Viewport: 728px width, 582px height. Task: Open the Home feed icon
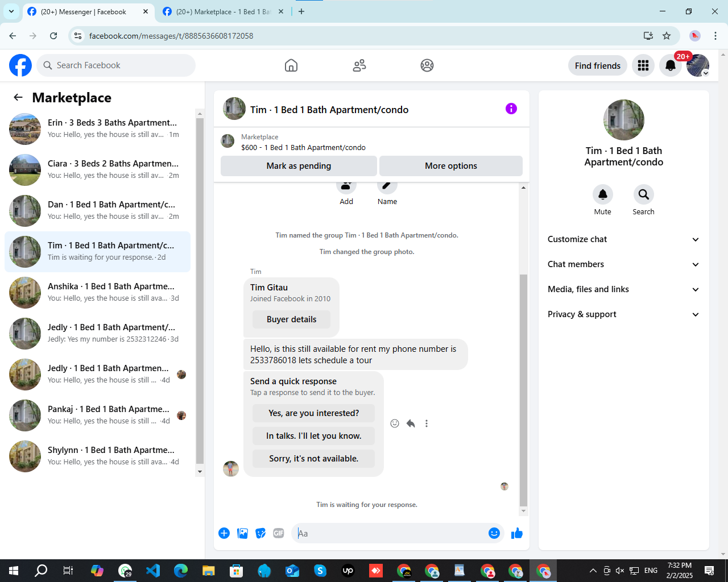tap(291, 65)
